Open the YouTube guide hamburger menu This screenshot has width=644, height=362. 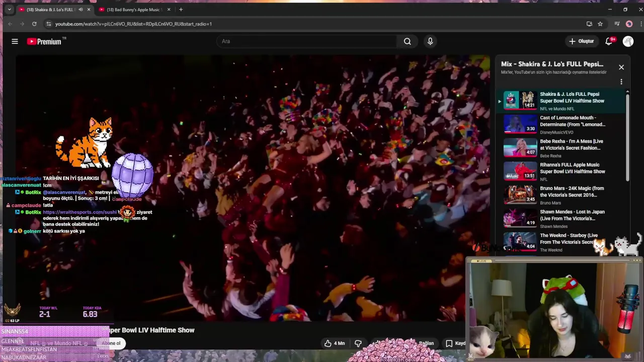pos(15,41)
